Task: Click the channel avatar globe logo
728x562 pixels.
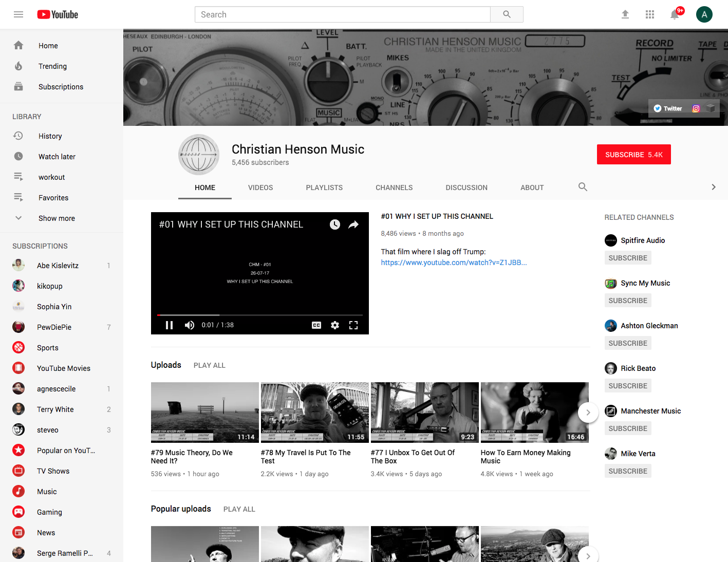Action: [x=199, y=155]
